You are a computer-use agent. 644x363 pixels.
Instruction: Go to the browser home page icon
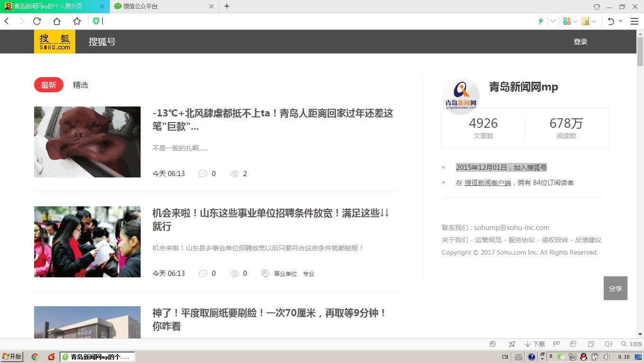57,21
